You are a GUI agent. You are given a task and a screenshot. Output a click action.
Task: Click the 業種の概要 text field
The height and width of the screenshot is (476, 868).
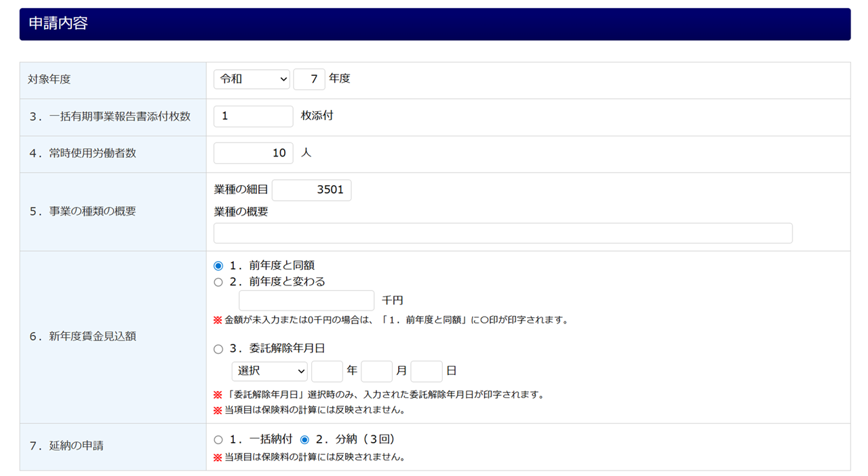click(502, 233)
